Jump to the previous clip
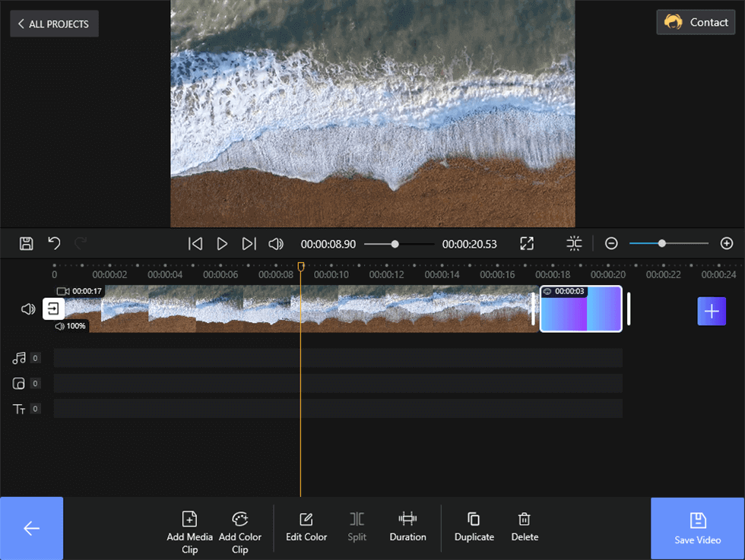The height and width of the screenshot is (560, 745). click(195, 244)
